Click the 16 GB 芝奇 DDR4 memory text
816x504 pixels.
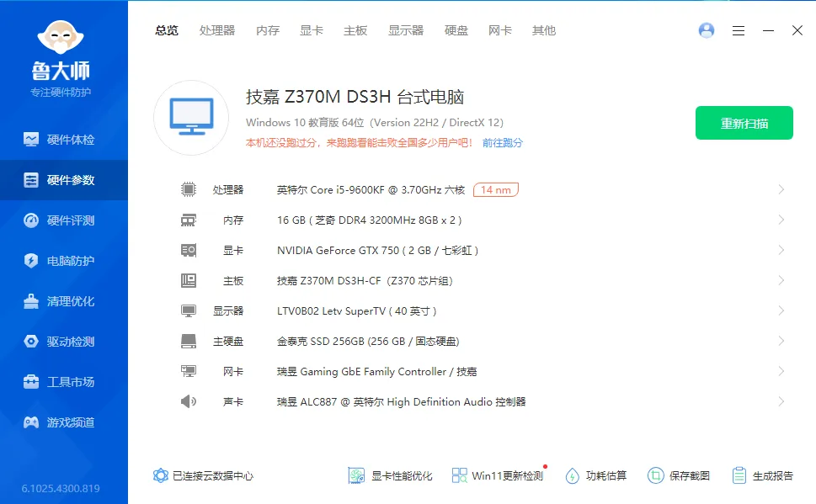(370, 220)
